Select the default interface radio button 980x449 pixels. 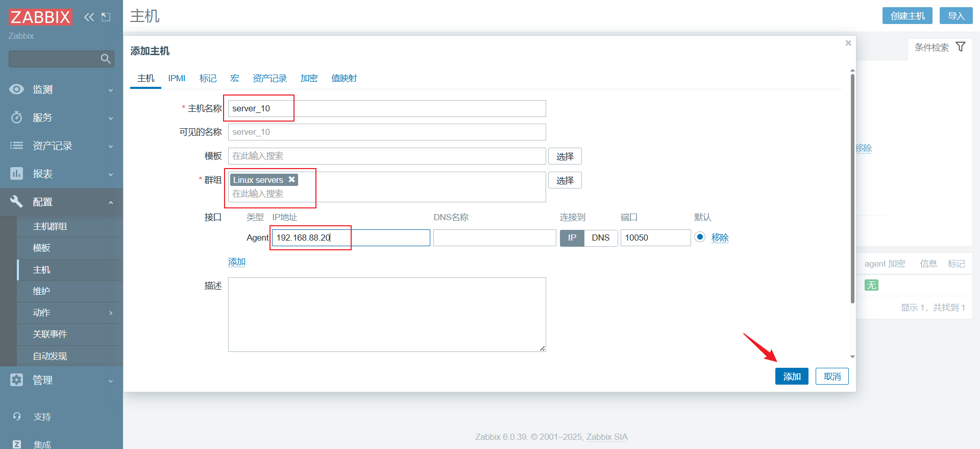point(700,237)
